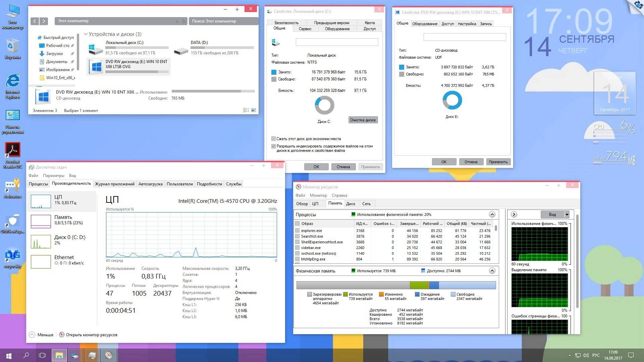
Task: Click the Очистка диска button
Action: [x=363, y=120]
